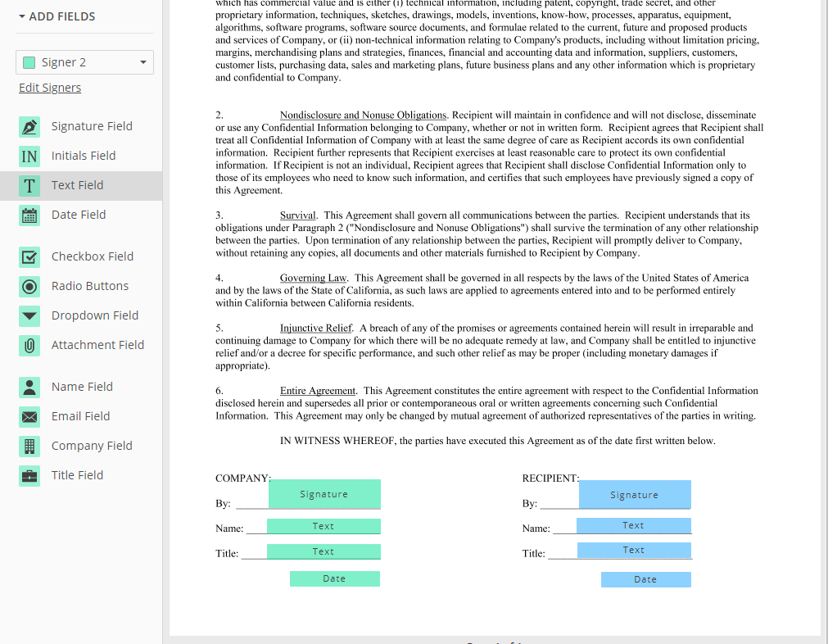Screen dimensions: 828x644
Task: Click the Attachment Field label
Action: (x=97, y=346)
